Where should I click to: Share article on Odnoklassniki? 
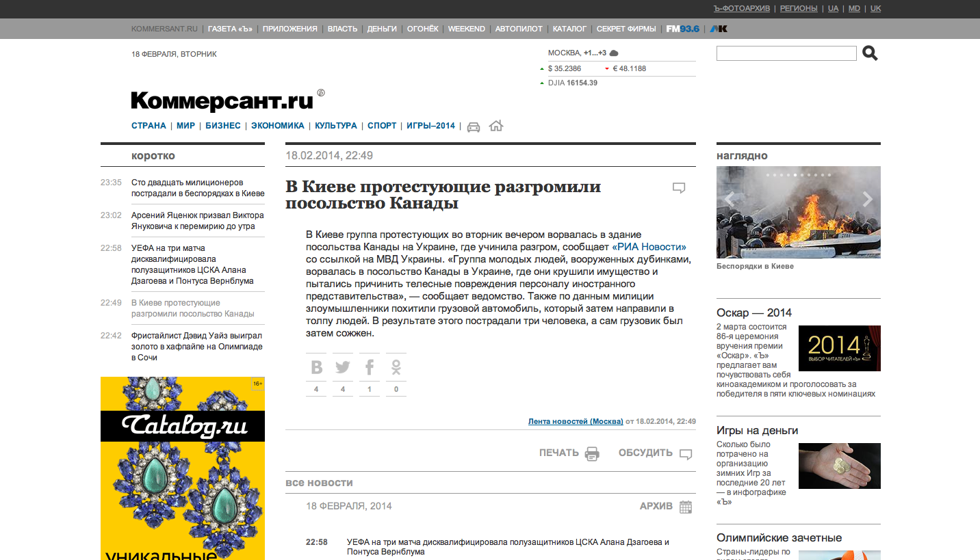point(396,367)
